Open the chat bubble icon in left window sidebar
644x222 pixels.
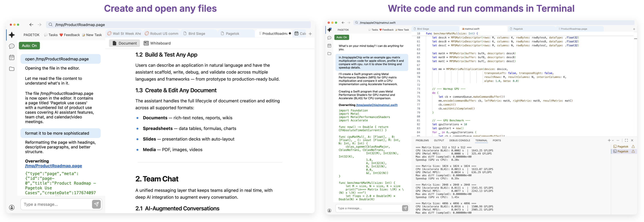pos(12,46)
